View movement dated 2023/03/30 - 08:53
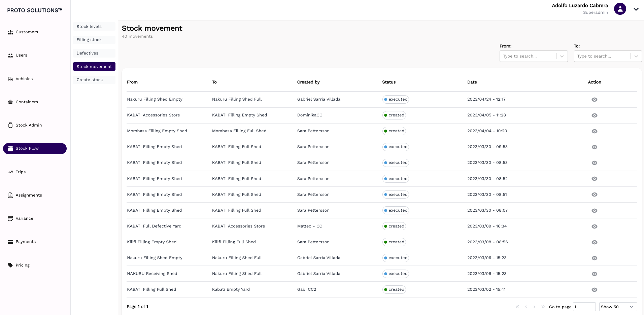The height and width of the screenshot is (315, 644). pyautogui.click(x=595, y=163)
